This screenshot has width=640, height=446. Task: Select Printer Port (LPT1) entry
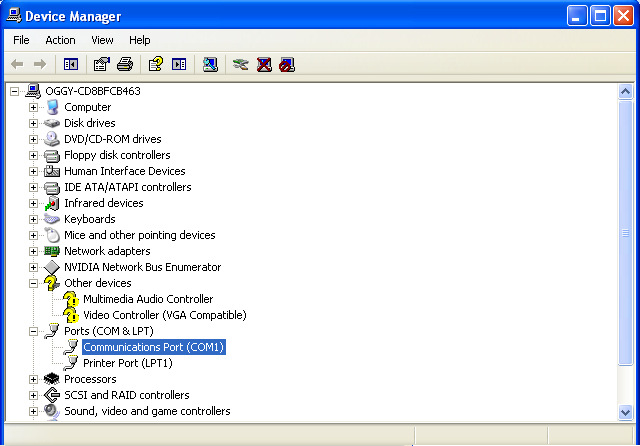pos(128,363)
